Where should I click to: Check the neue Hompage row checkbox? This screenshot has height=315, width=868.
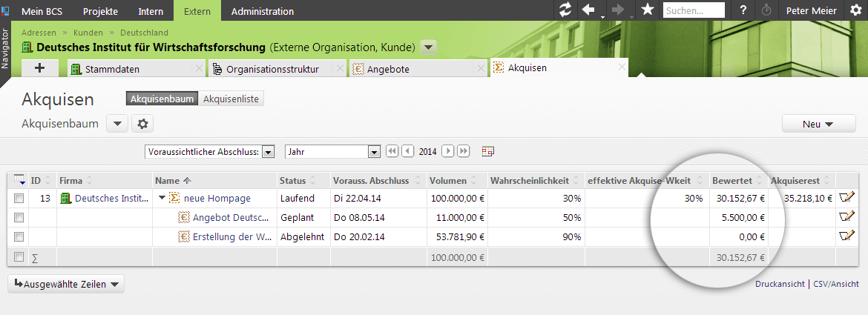[19, 199]
